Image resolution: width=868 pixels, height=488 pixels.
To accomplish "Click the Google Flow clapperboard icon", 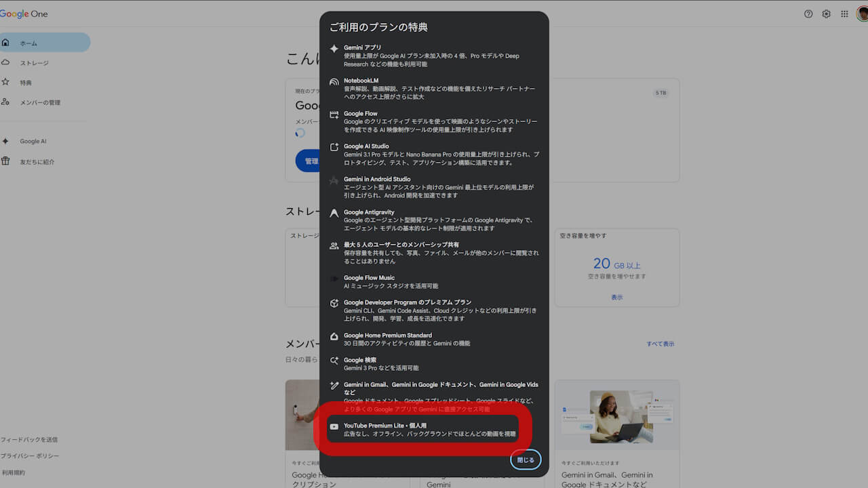I will tap(334, 115).
